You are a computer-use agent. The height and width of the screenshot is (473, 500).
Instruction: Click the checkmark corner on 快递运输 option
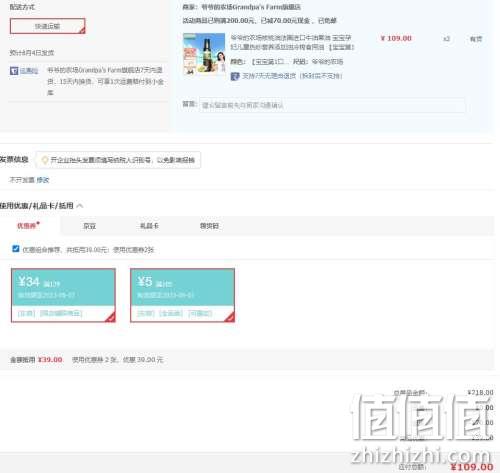(x=82, y=31)
